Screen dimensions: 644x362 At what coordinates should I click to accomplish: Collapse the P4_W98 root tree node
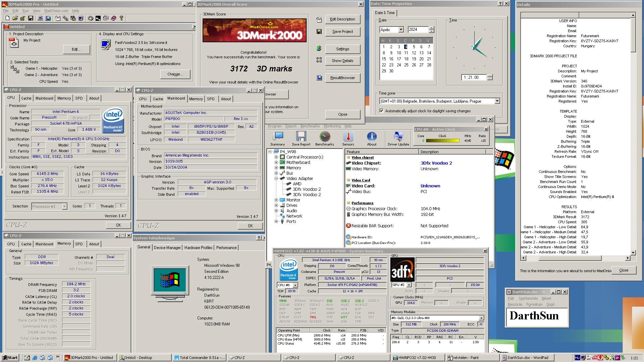point(270,152)
